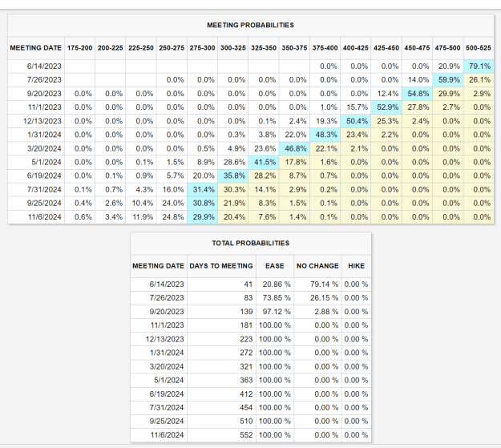
Task: Click the 15.7% cell for 11/1/2023
Action: 358,107
